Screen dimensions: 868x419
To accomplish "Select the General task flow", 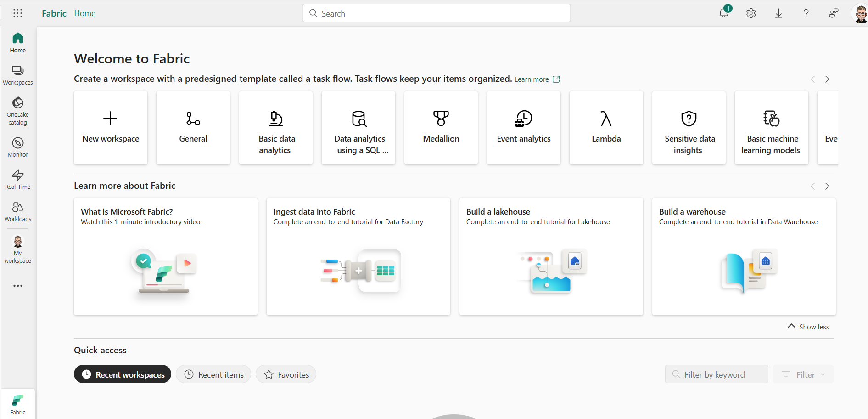I will tap(193, 128).
